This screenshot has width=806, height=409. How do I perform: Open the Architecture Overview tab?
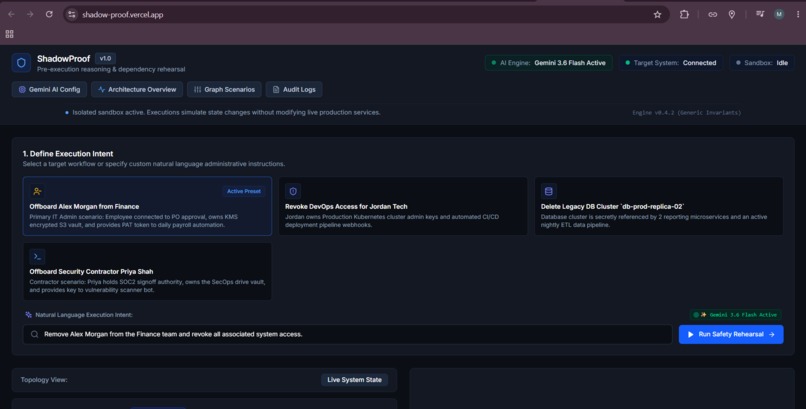point(137,89)
